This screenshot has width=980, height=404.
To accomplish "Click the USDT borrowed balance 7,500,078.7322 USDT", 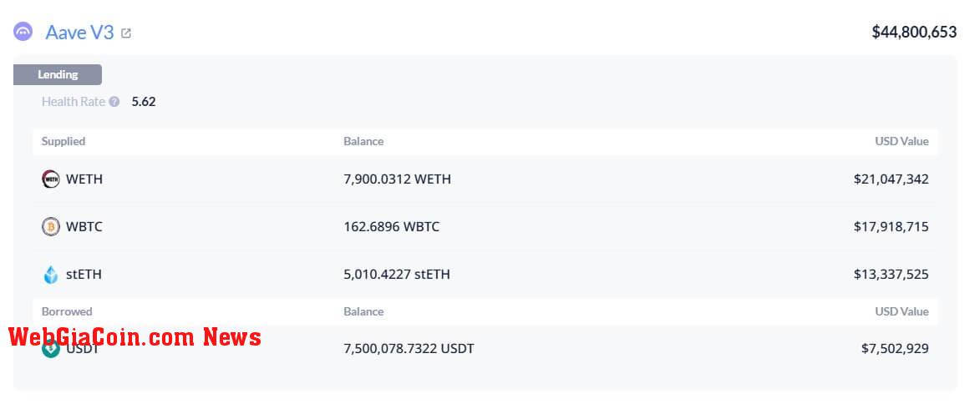I will [x=409, y=348].
